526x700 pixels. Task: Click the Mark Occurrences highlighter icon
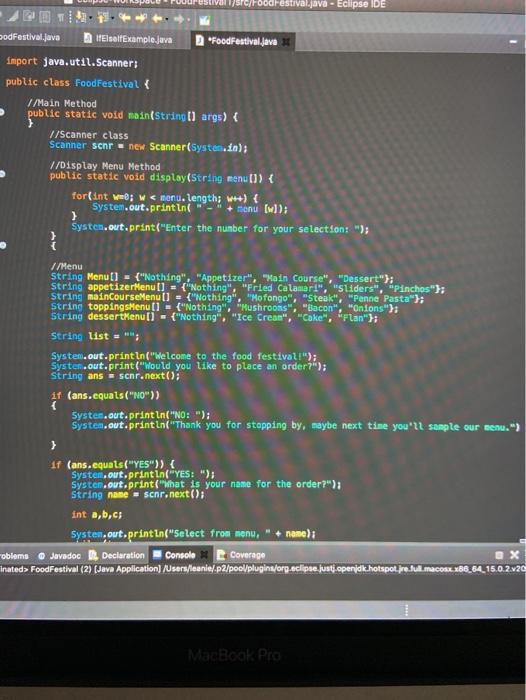click(x=13, y=17)
